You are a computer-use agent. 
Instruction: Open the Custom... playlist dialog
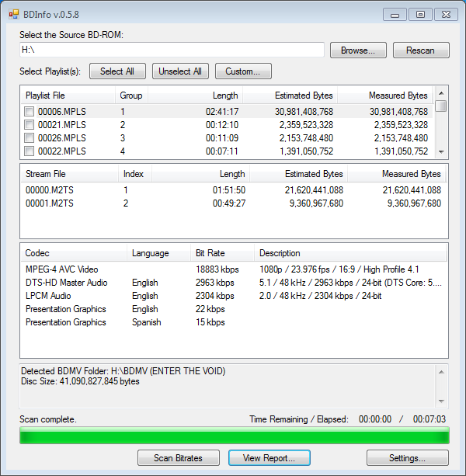[243, 71]
